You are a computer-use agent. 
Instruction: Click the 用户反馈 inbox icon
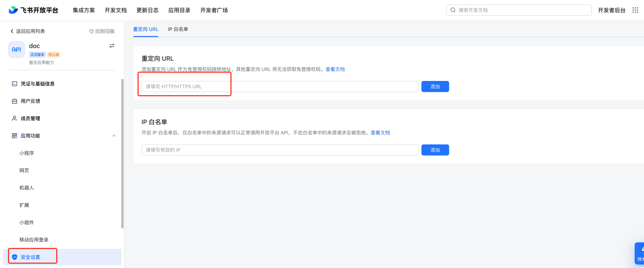point(14,101)
